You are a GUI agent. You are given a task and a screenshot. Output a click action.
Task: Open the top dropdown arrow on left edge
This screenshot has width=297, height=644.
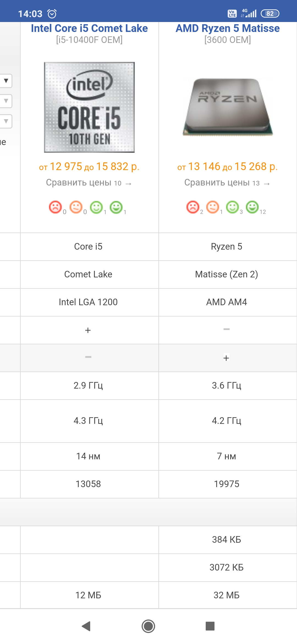point(6,81)
